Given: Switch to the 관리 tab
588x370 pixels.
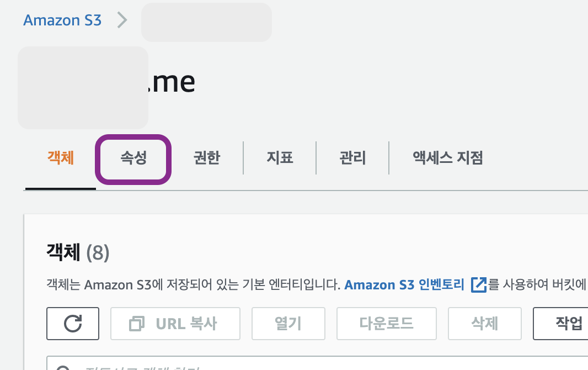Looking at the screenshot, I should coord(352,157).
